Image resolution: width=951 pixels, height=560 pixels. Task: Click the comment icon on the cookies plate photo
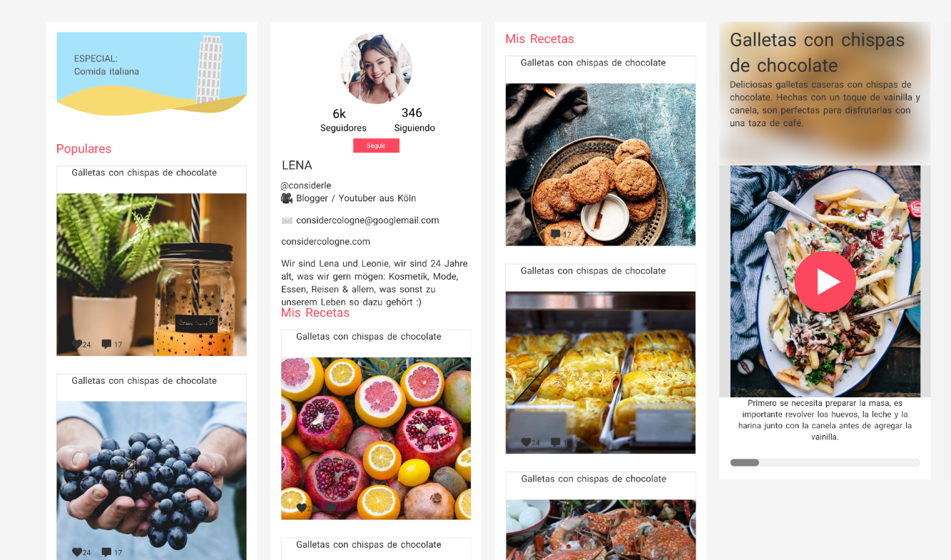point(555,234)
